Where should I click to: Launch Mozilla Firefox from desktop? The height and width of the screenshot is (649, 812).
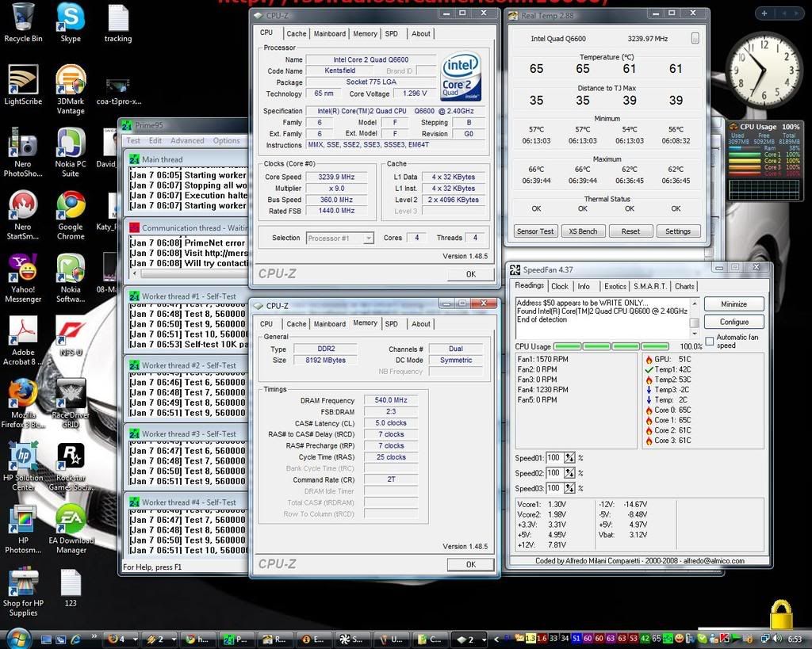(23, 394)
